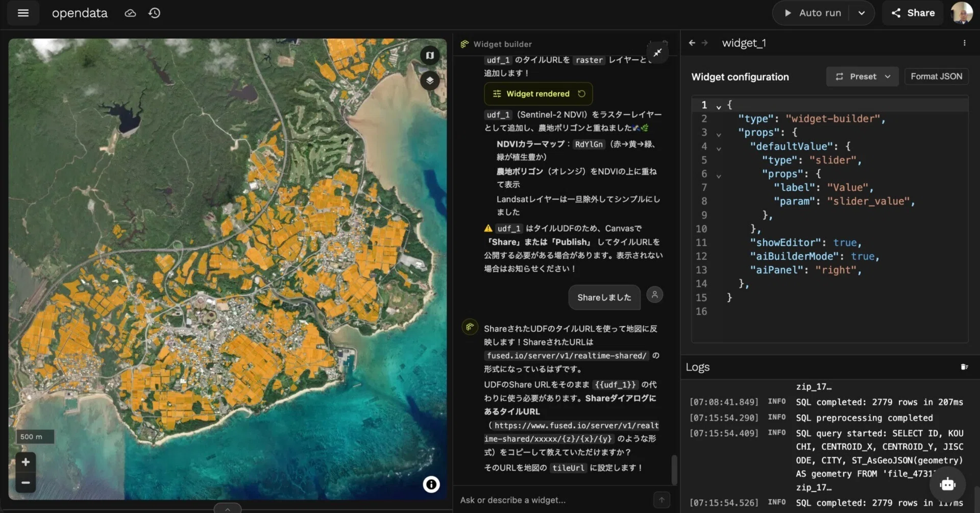Screen dimensions: 980x513
Task: Toggle the map basemap icon
Action: point(430,55)
